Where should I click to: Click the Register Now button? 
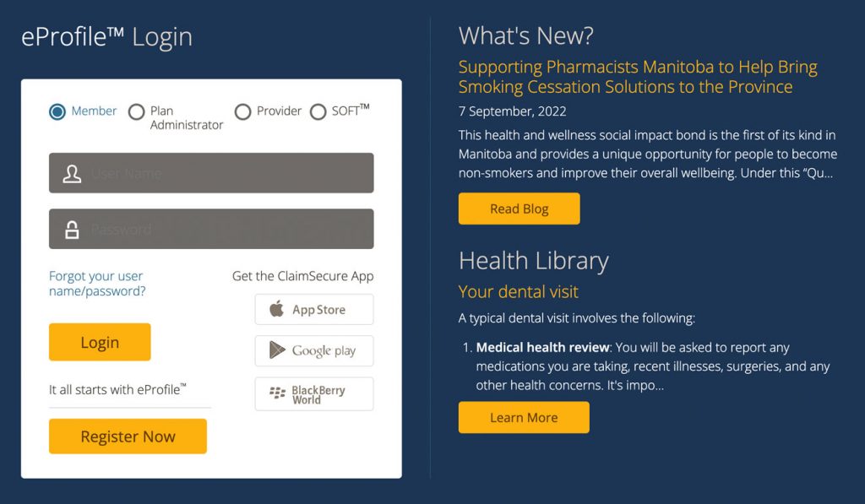click(128, 436)
